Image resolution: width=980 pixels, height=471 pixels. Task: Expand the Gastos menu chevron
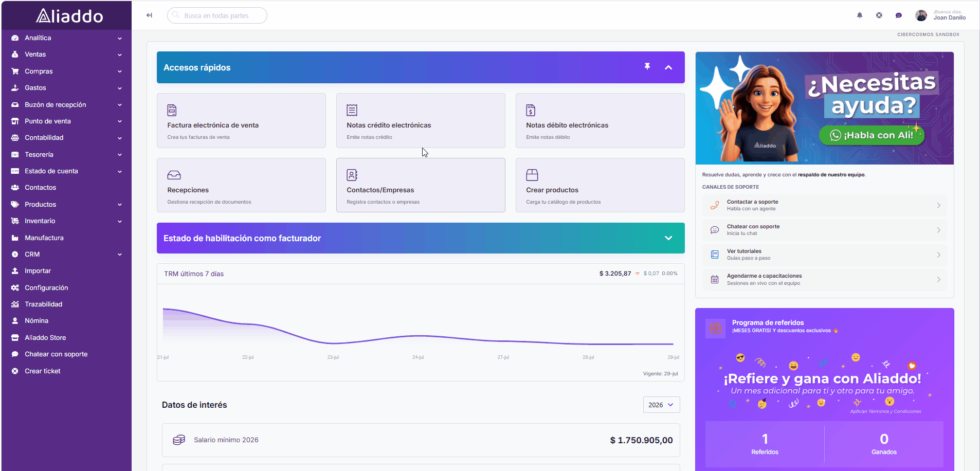click(x=120, y=88)
